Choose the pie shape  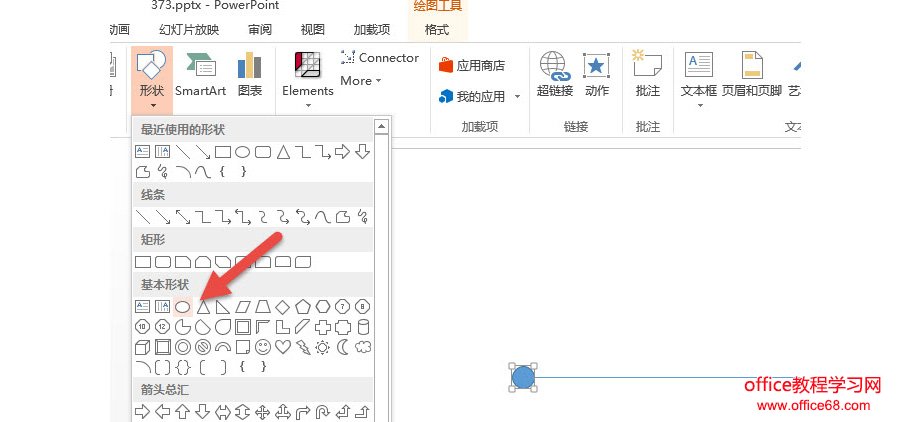click(x=183, y=327)
